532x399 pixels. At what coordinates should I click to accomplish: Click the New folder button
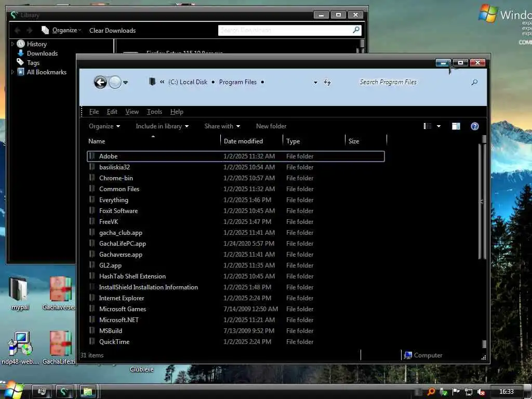[x=271, y=126]
